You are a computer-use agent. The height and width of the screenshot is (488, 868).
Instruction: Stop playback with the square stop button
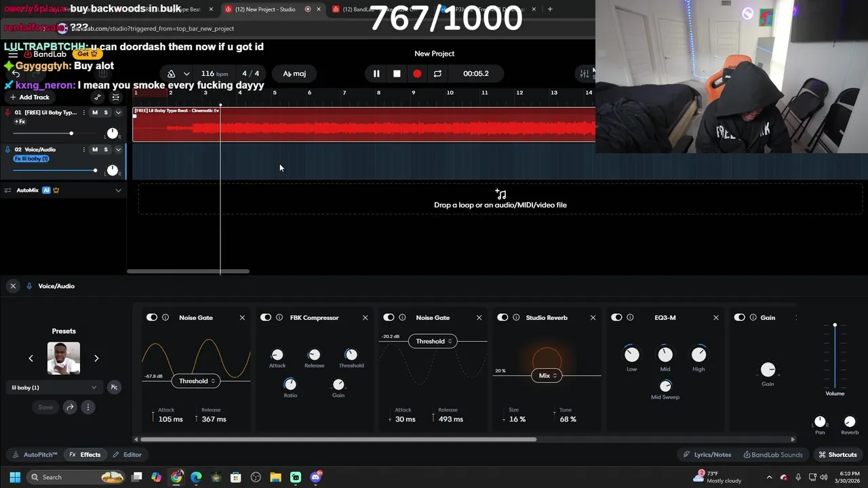click(x=397, y=74)
